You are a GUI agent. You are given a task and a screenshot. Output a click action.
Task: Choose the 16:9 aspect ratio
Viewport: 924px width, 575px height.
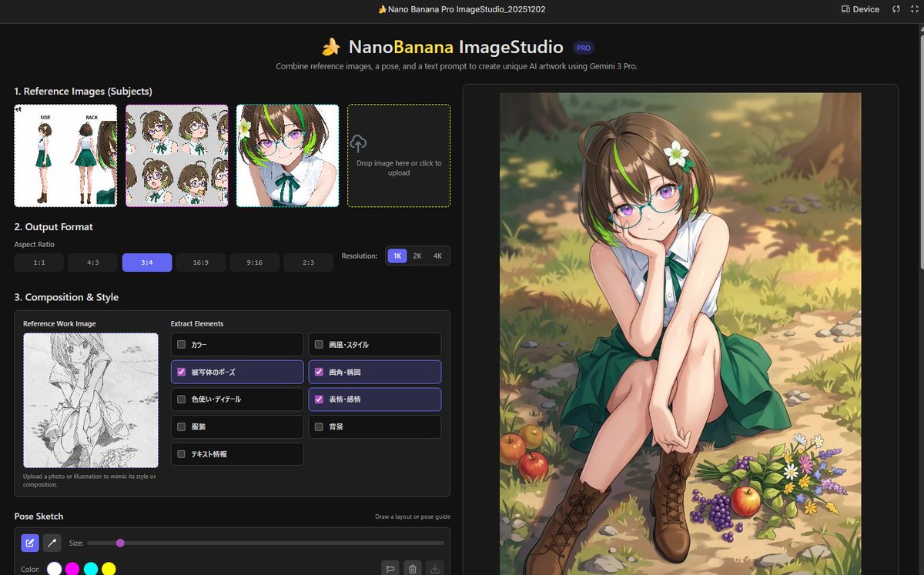[x=200, y=262]
